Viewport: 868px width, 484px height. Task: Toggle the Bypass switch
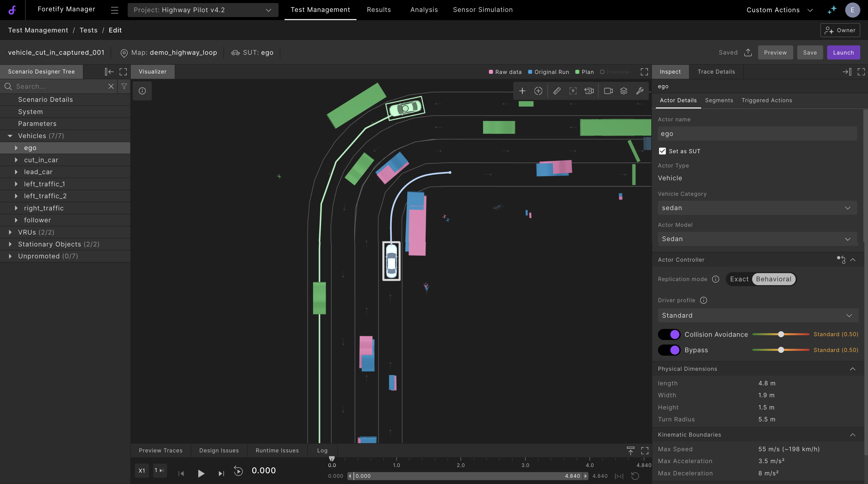[x=669, y=350]
